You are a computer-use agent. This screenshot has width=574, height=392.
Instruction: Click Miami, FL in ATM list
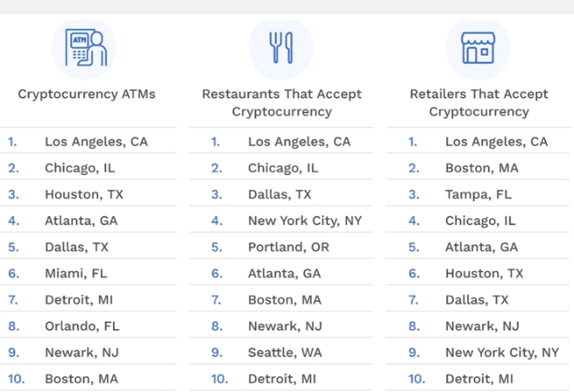76,274
